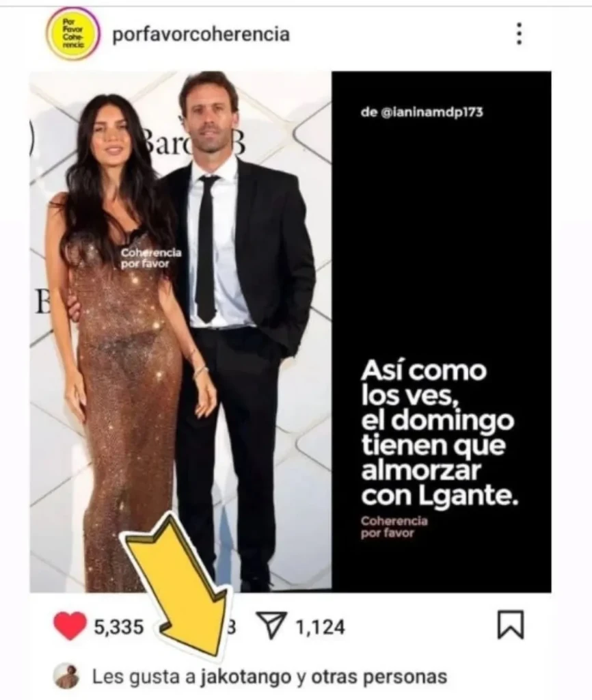Screen dimensions: 592x700
Task: Share the post via paper plane icon
Action: coord(271,625)
